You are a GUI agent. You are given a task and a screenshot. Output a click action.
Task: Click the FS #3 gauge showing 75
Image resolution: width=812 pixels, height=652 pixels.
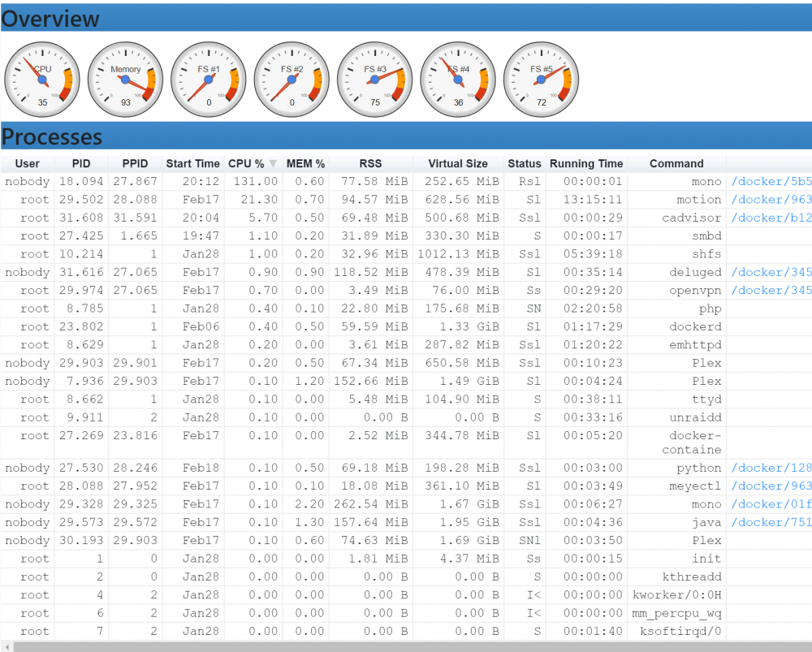[375, 80]
